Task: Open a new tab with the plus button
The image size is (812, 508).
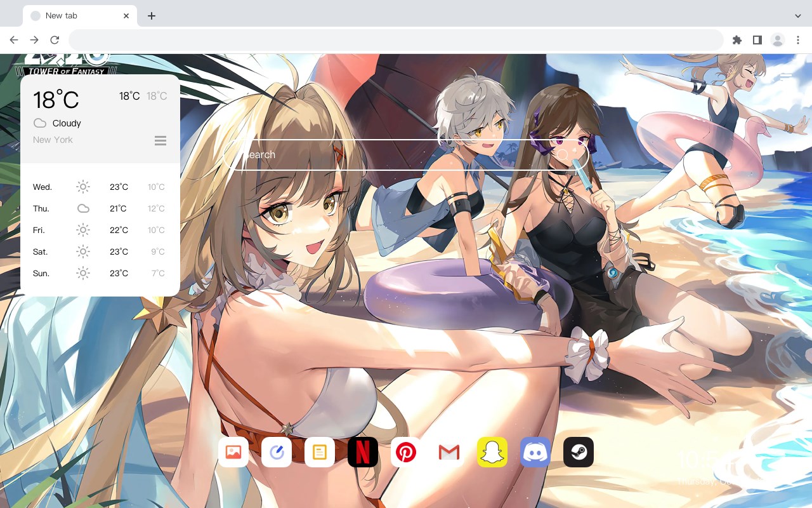Action: pyautogui.click(x=151, y=16)
